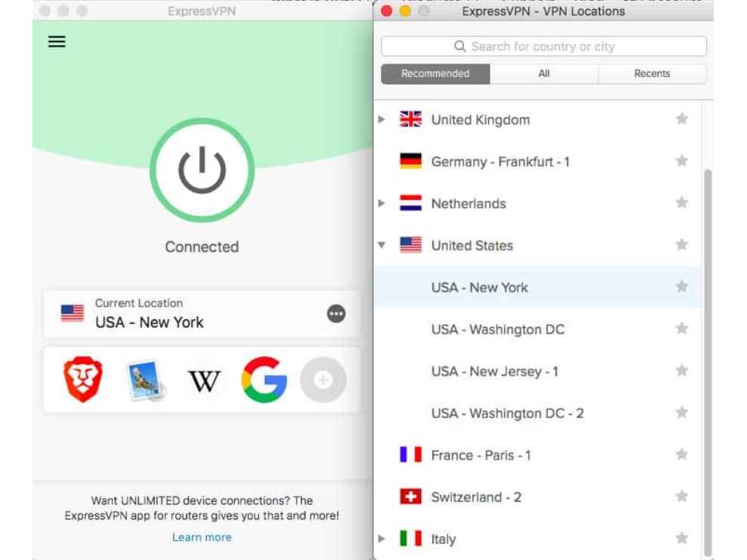Launch the Brave browser shortcut
This screenshot has height=560, width=747.
point(83,380)
